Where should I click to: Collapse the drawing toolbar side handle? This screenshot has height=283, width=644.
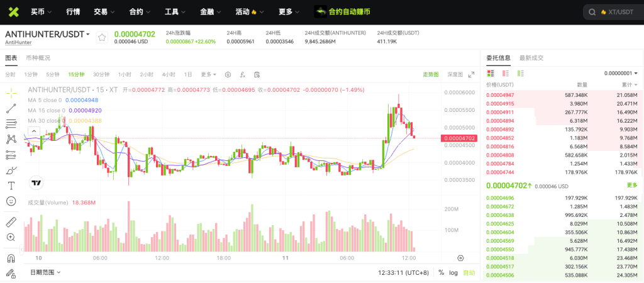click(x=21, y=248)
